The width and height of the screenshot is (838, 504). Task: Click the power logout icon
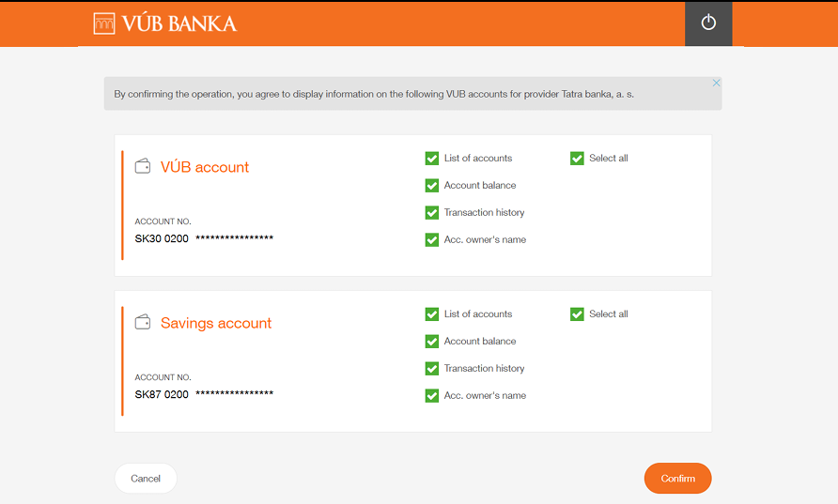(x=708, y=23)
